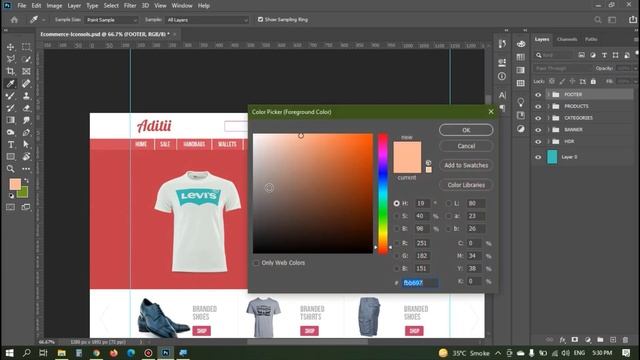
Task: Select the Rectangular Marquee tool
Action: point(26,47)
